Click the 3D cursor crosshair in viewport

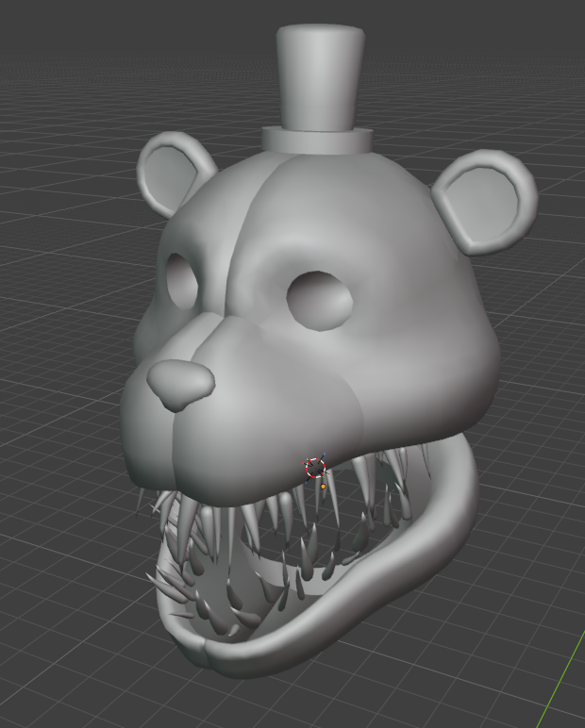coord(315,468)
